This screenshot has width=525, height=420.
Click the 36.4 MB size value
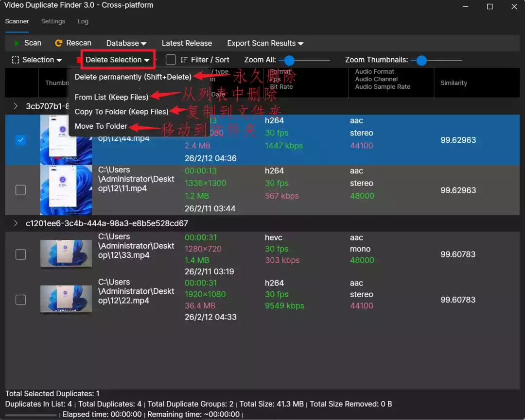[x=200, y=305]
